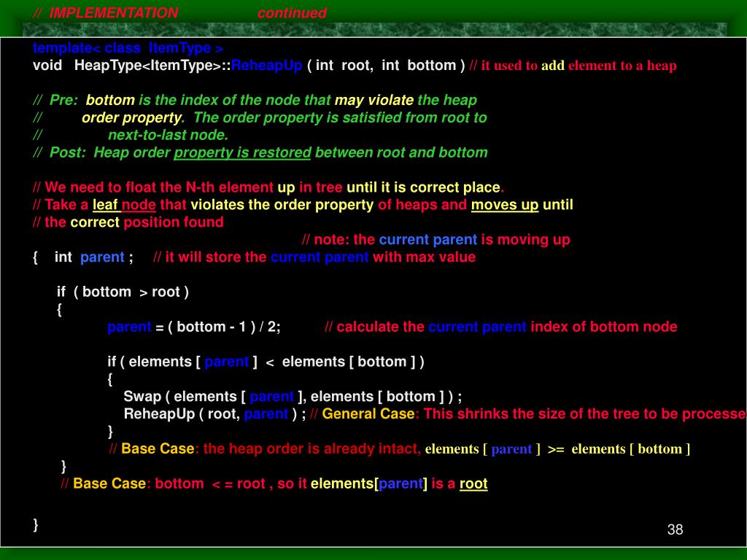Click the comment "calculate the current parent index of bottom node"

point(500,327)
